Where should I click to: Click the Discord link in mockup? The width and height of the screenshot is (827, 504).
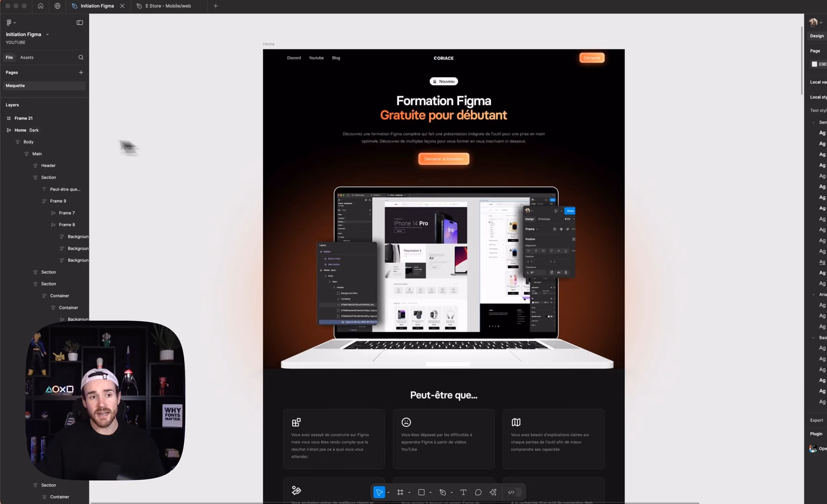click(294, 58)
